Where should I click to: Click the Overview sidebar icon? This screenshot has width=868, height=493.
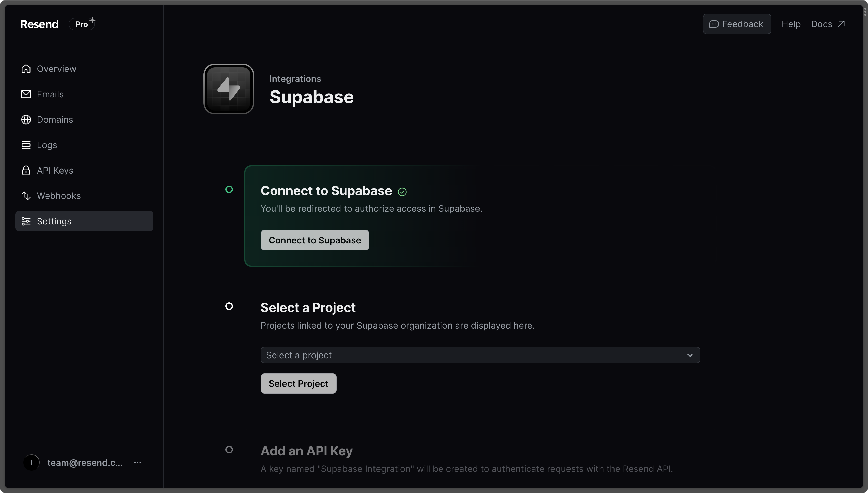26,68
